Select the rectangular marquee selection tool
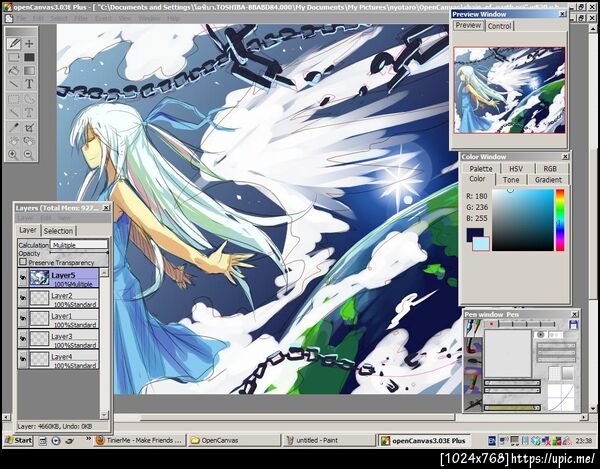 pyautogui.click(x=14, y=99)
